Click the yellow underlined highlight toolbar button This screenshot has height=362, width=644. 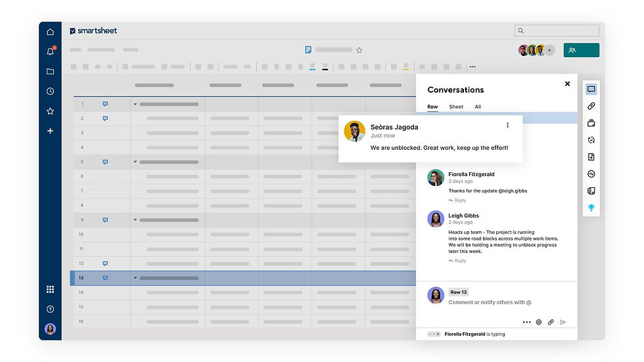(406, 66)
